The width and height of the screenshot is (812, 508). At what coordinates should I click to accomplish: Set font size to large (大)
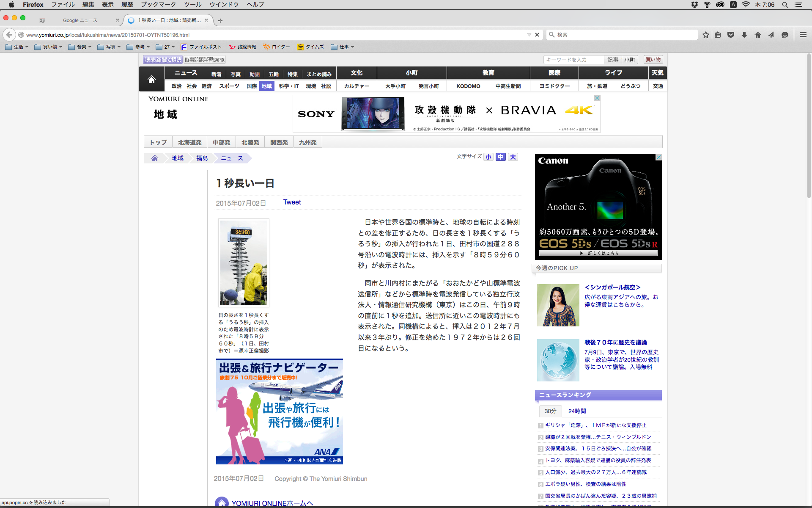[513, 157]
